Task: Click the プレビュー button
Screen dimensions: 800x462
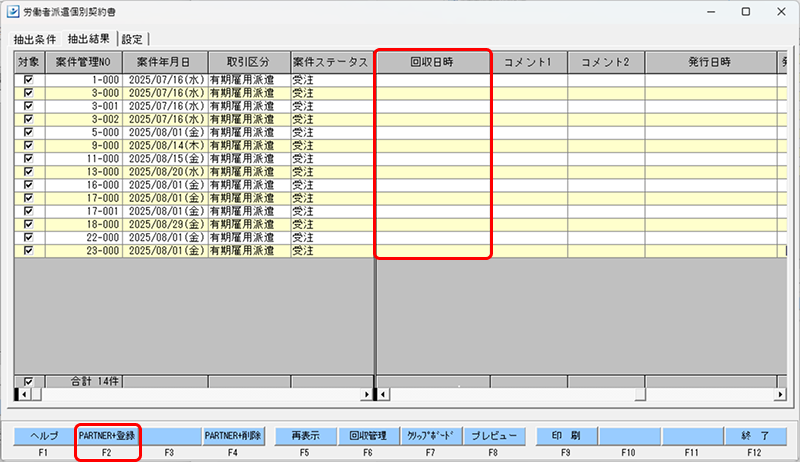Action: [x=494, y=436]
